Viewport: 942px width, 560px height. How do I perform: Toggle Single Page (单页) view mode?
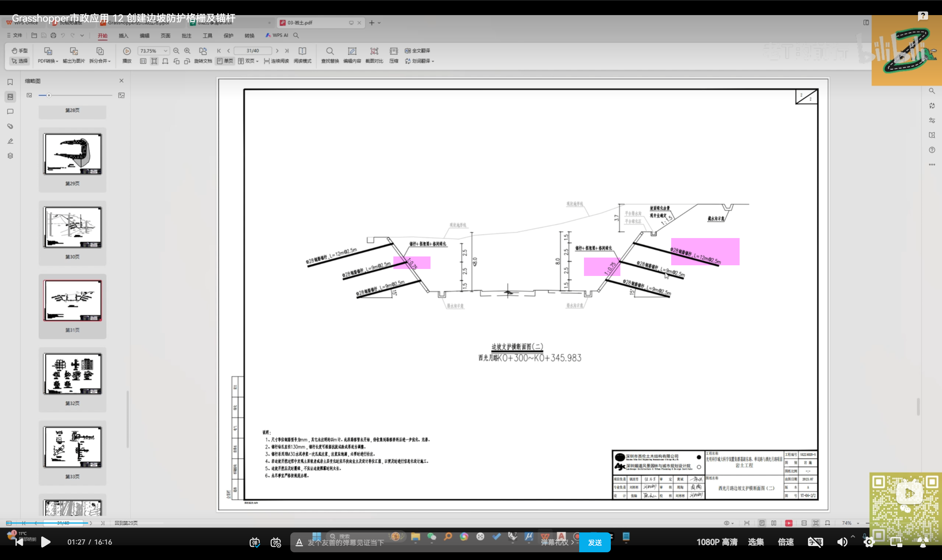225,61
